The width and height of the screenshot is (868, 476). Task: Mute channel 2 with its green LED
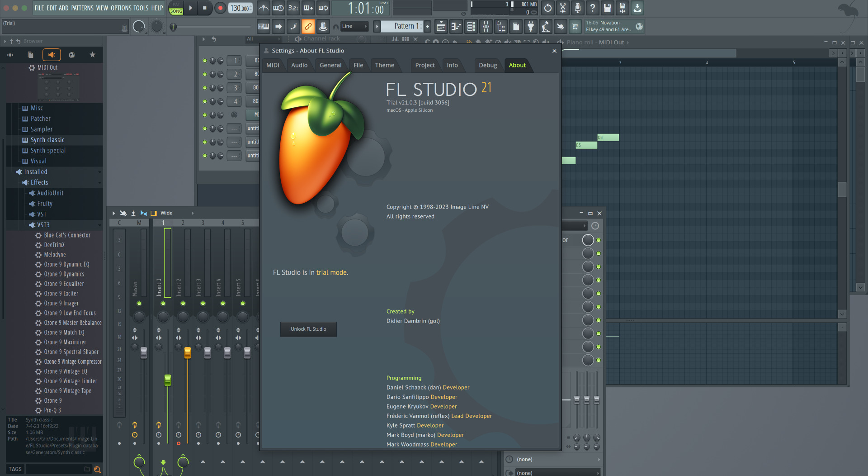[205, 74]
